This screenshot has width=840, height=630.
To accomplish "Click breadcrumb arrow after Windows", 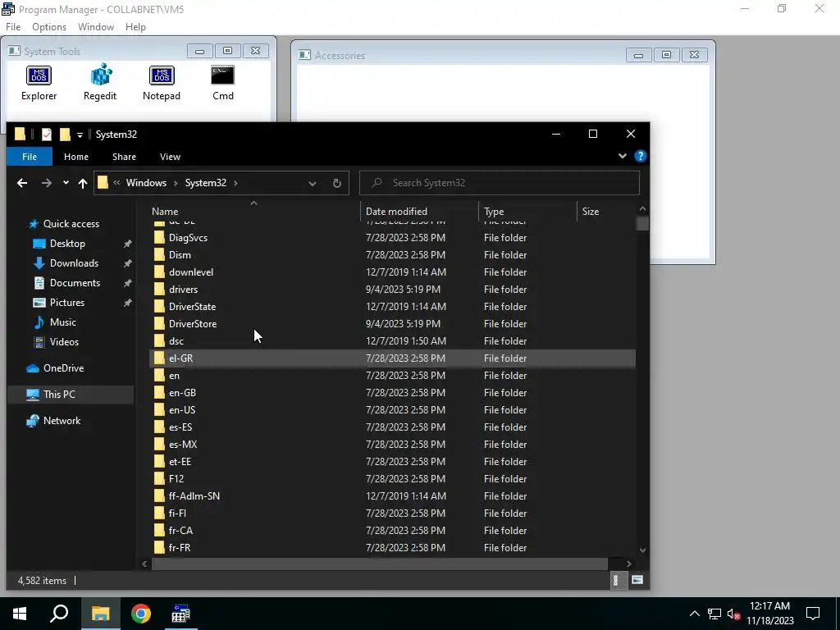I will point(176,183).
